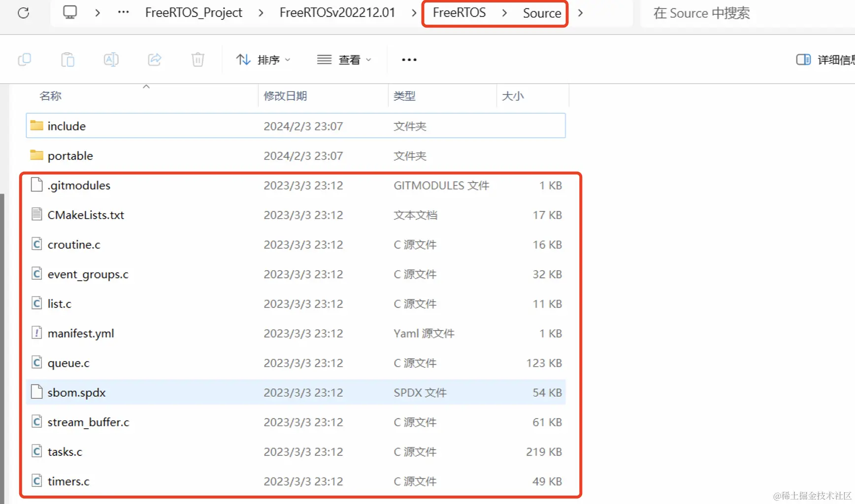This screenshot has width=855, height=504.
Task: Click the .gitmodules file icon
Action: [x=36, y=185]
